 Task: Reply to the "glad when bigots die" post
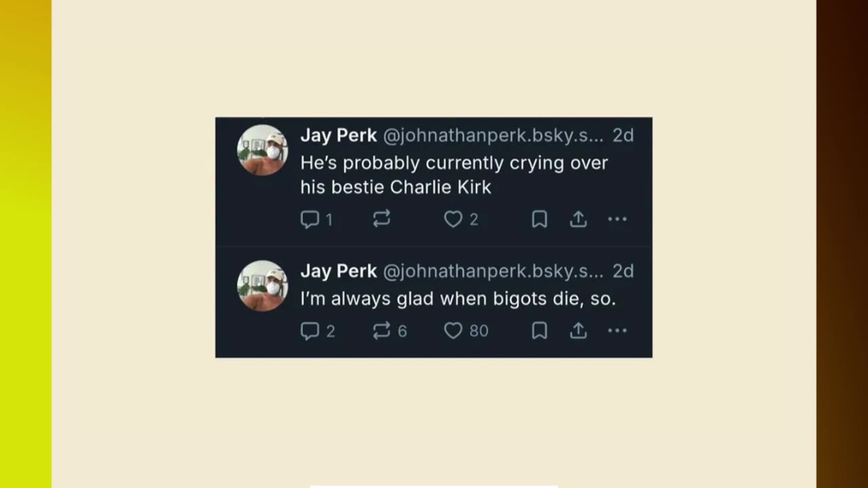point(310,331)
